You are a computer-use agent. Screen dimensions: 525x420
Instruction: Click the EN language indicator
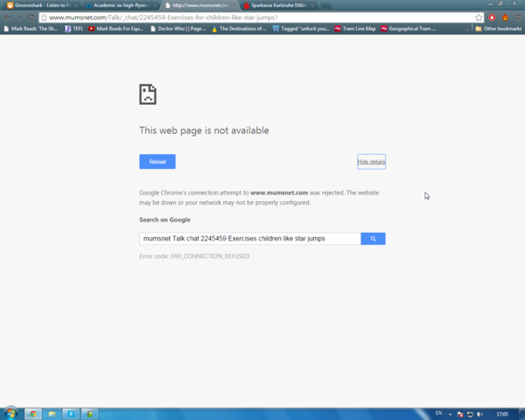click(438, 413)
